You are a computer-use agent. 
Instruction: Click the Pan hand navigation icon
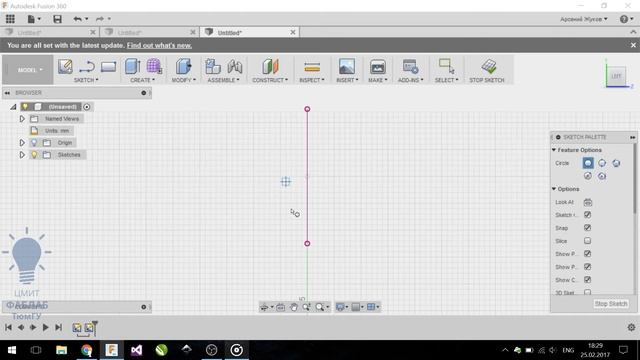[293, 307]
